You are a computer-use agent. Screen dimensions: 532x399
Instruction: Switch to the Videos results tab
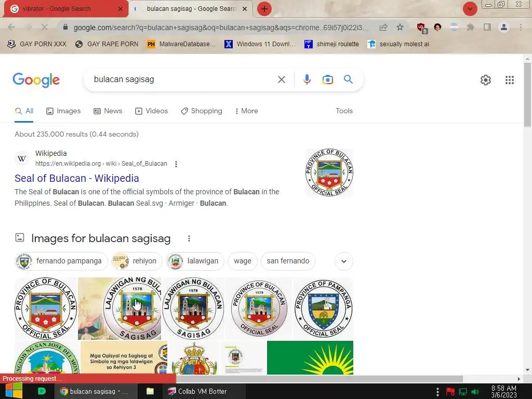[x=151, y=111]
